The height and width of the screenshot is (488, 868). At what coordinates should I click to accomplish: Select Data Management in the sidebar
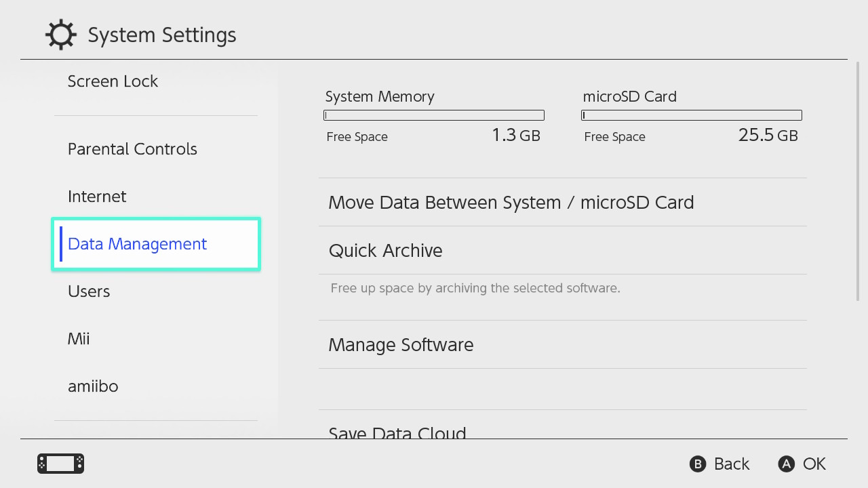coord(137,244)
